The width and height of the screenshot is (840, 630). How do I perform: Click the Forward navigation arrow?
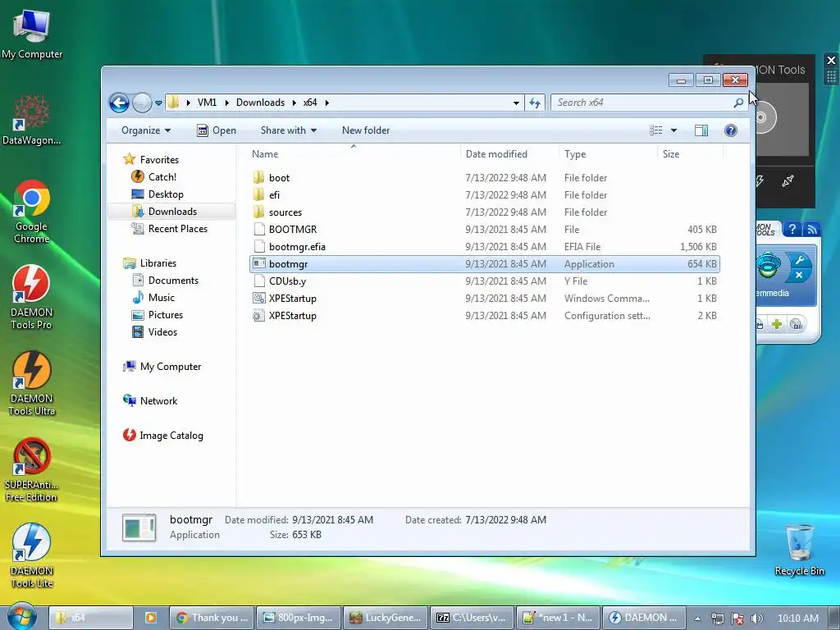pos(142,103)
